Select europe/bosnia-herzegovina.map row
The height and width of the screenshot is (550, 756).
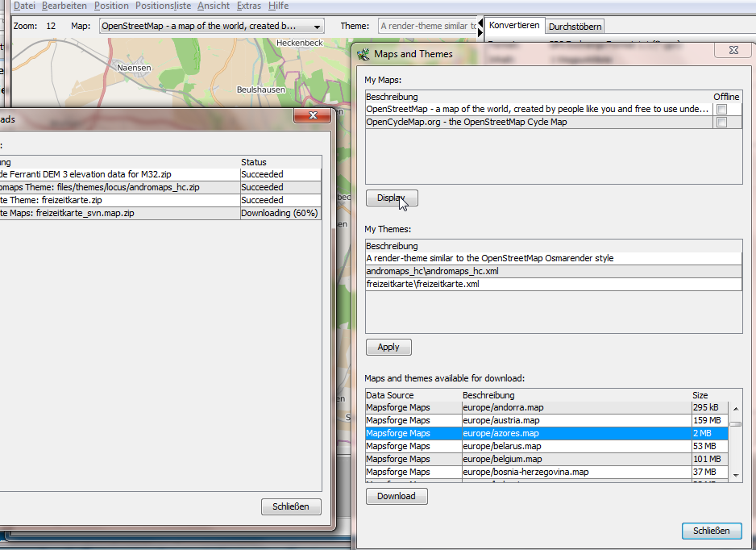pos(546,473)
